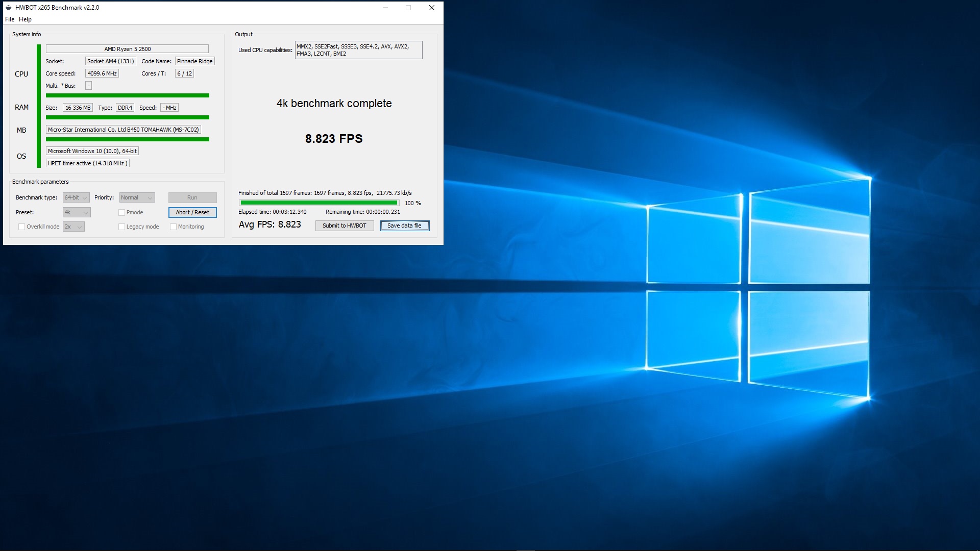Click the Remaining time 00:00:00.231 text

pos(363,212)
